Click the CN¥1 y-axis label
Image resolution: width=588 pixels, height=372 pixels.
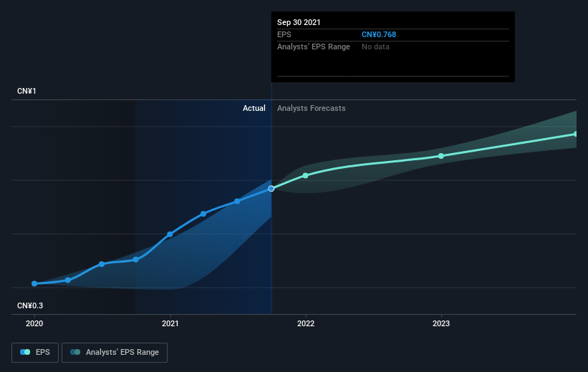coord(26,91)
